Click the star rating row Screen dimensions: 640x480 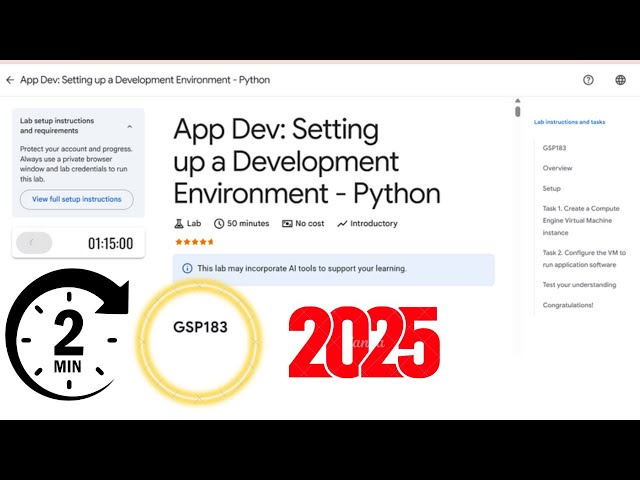click(194, 242)
